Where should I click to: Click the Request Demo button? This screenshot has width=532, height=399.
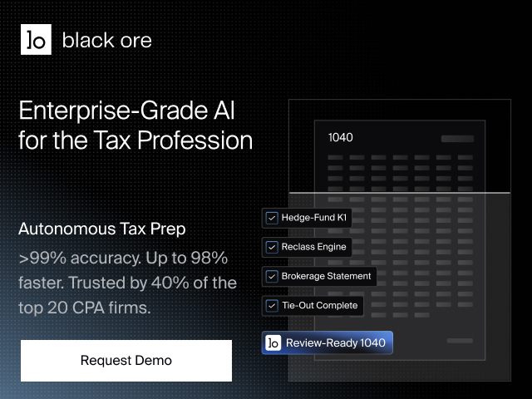[x=126, y=361]
